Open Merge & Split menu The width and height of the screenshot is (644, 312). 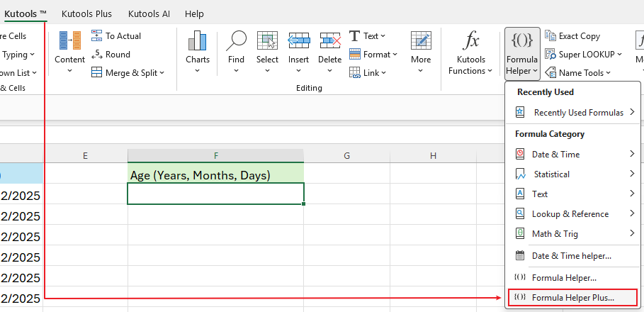[x=128, y=73]
